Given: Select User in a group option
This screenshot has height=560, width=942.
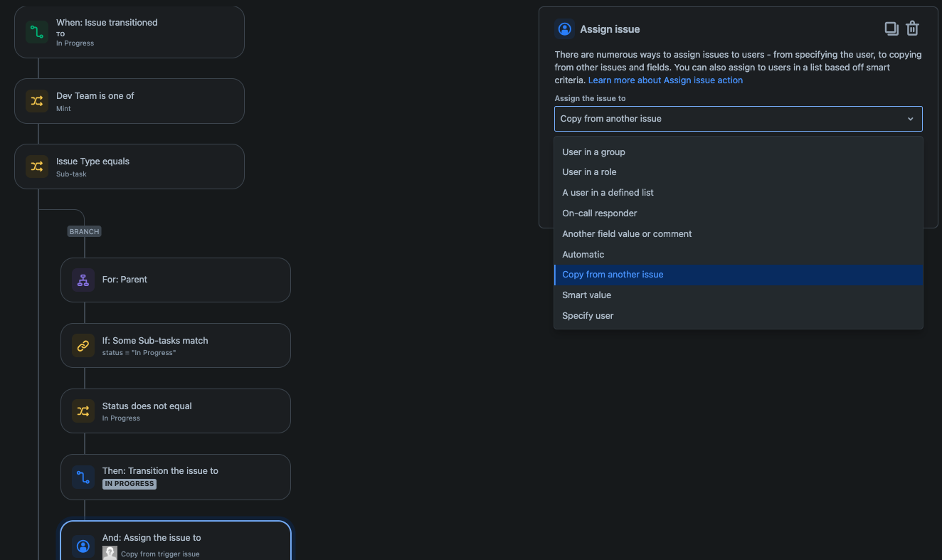Looking at the screenshot, I should click(593, 152).
